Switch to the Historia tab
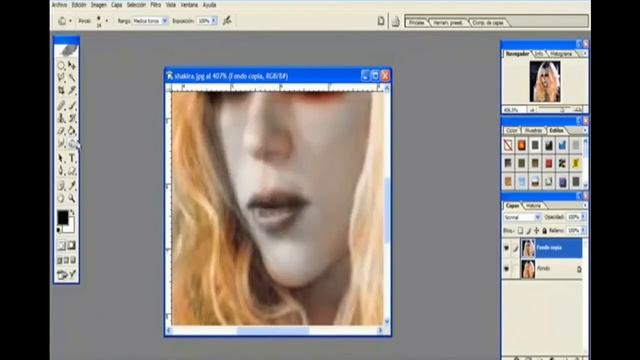The image size is (640, 360). point(533,206)
